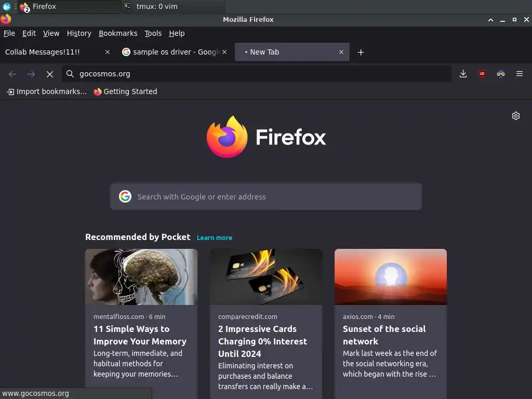
Task: Click comparecredit.com source text
Action: click(x=248, y=316)
